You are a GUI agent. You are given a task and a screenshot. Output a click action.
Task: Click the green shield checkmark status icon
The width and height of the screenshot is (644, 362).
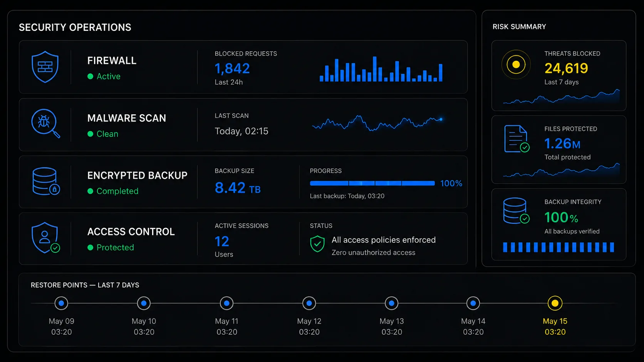coord(317,244)
